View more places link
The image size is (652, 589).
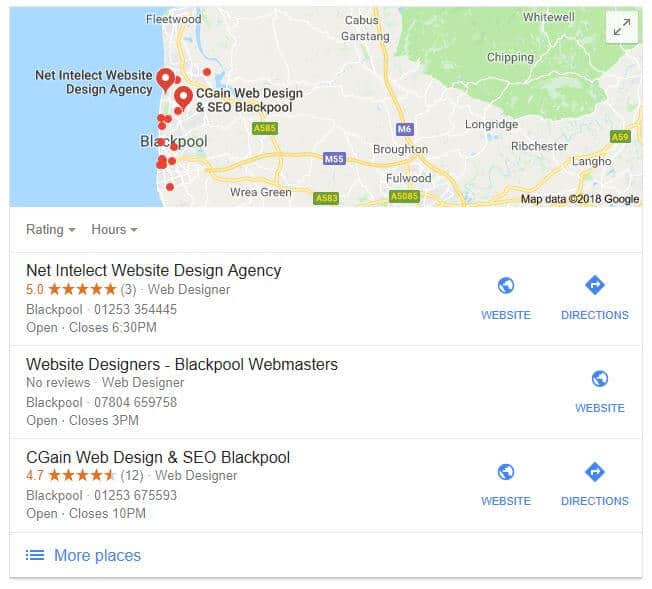click(97, 555)
